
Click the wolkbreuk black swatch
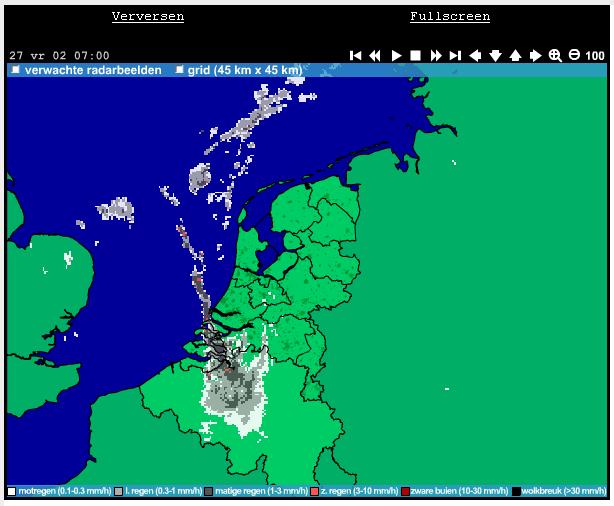[x=516, y=491]
